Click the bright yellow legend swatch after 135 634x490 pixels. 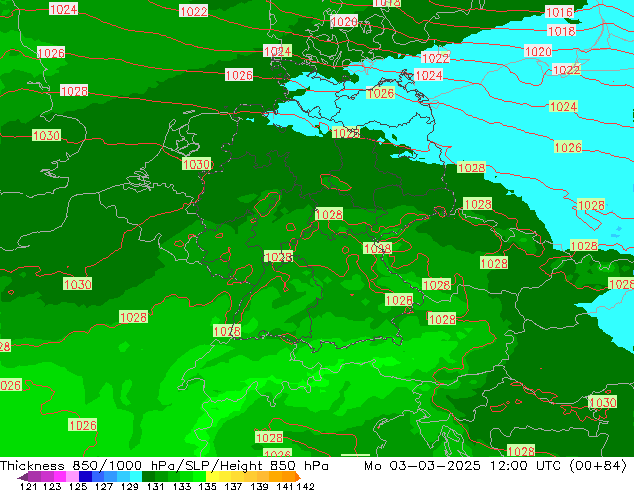212,476
